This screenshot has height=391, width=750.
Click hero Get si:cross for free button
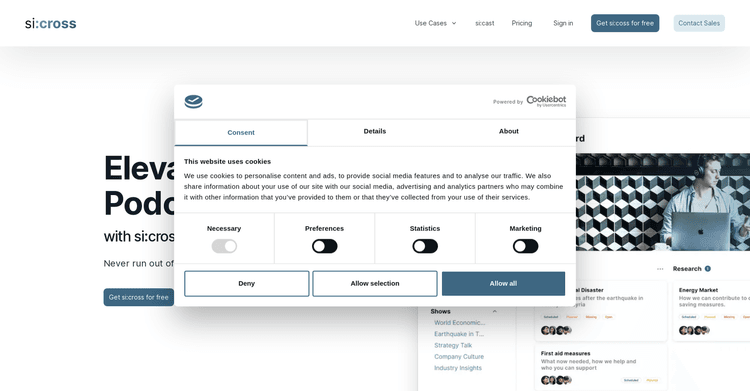click(x=139, y=297)
